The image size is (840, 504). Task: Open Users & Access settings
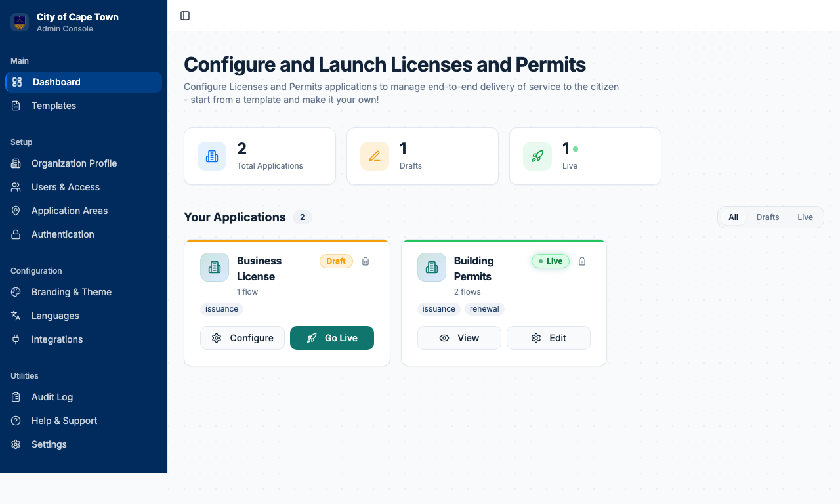point(84,187)
